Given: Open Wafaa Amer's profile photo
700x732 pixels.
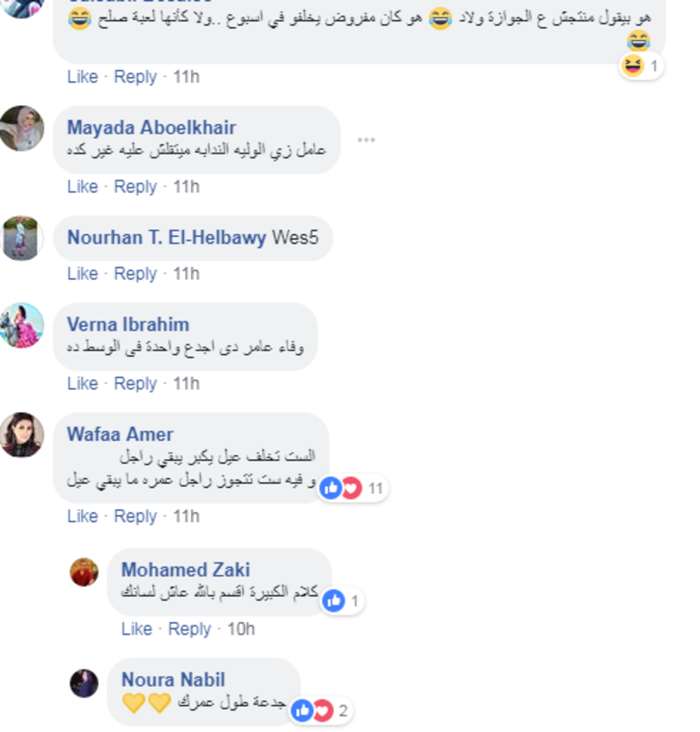Looking at the screenshot, I should tap(22, 435).
